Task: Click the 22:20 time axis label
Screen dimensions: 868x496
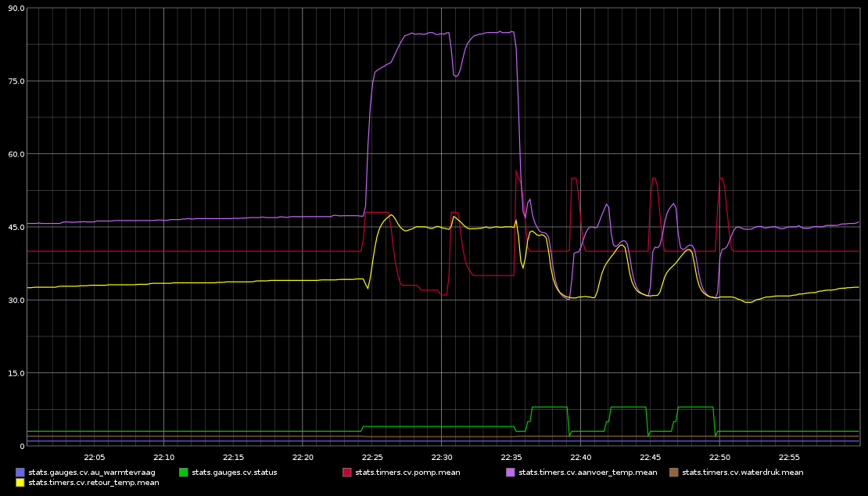Action: [303, 457]
